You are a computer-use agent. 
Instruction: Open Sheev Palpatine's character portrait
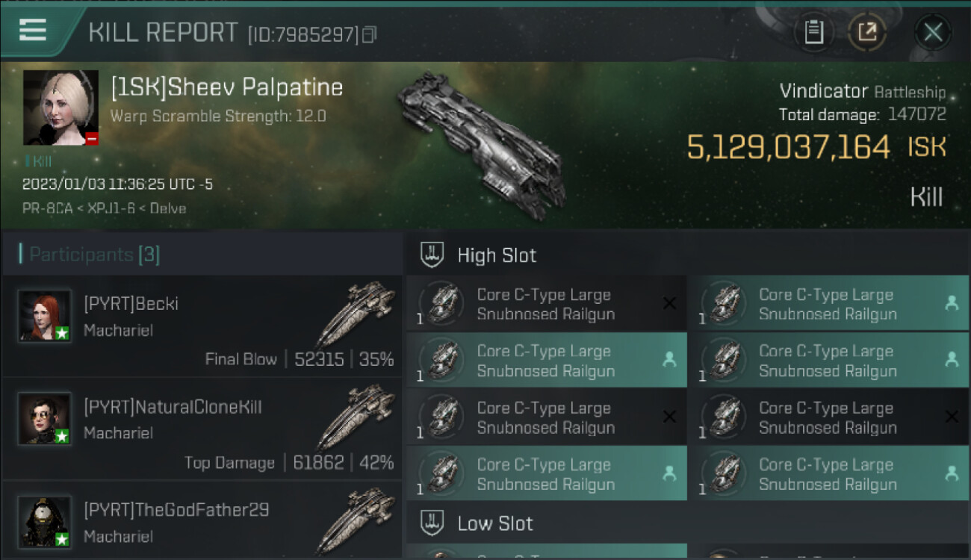pos(61,108)
